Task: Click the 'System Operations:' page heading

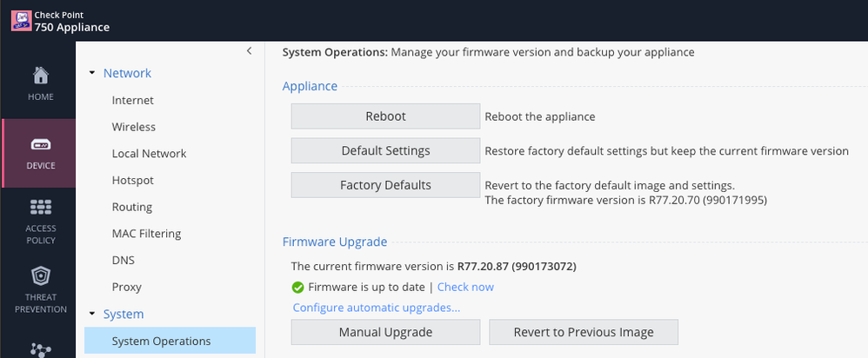Action: coord(336,52)
